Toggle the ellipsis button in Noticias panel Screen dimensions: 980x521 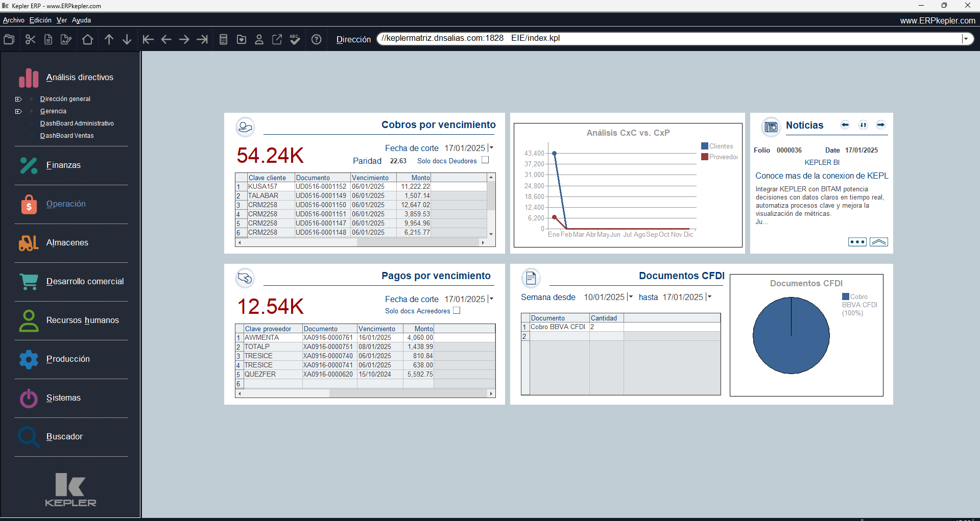[857, 242]
